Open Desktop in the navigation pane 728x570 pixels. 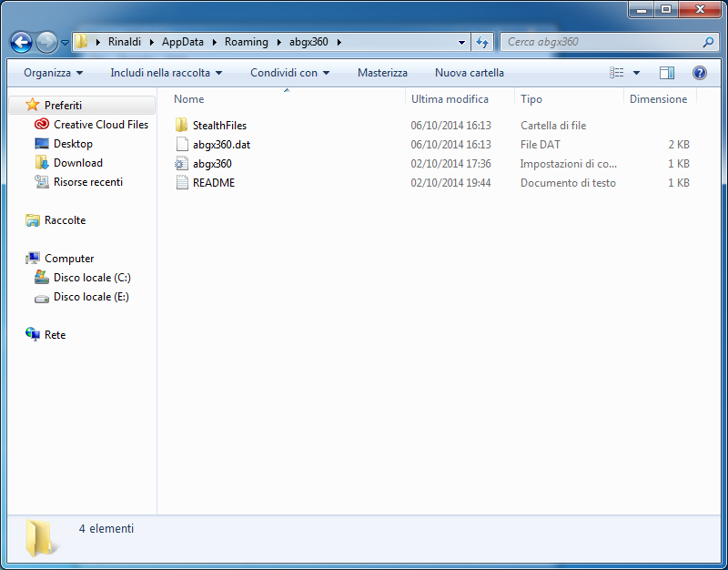coord(73,144)
